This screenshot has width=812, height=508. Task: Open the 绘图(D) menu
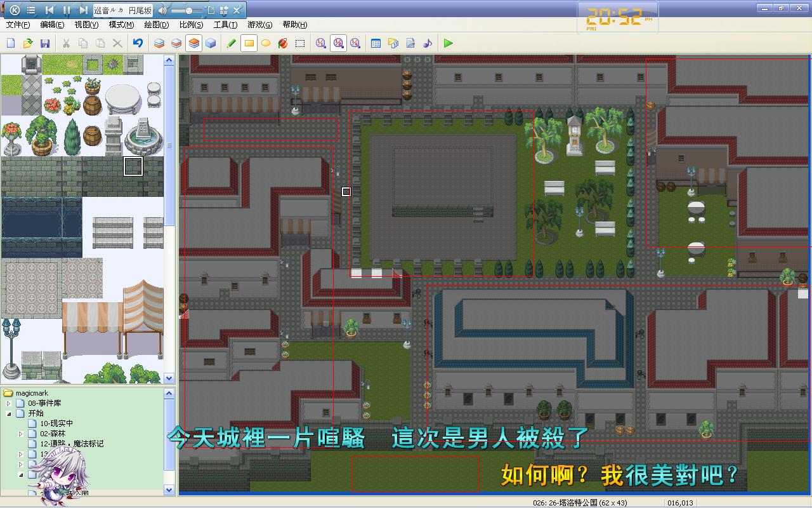[x=157, y=25]
